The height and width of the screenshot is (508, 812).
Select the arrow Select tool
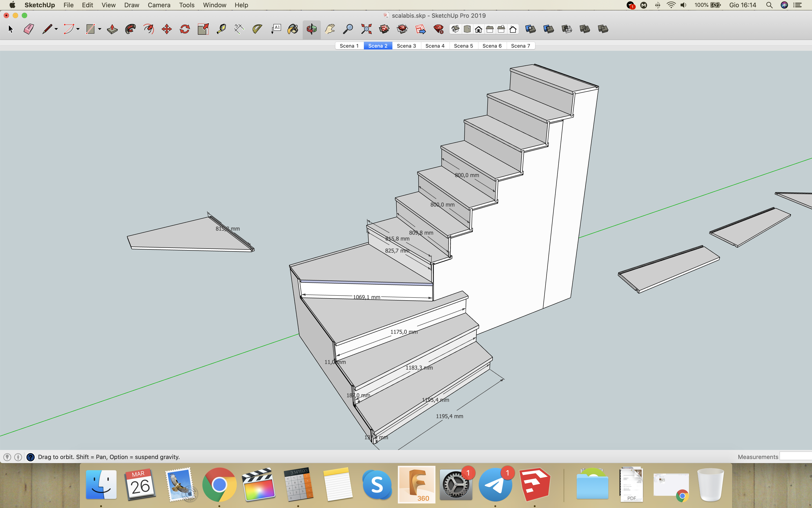tap(11, 29)
